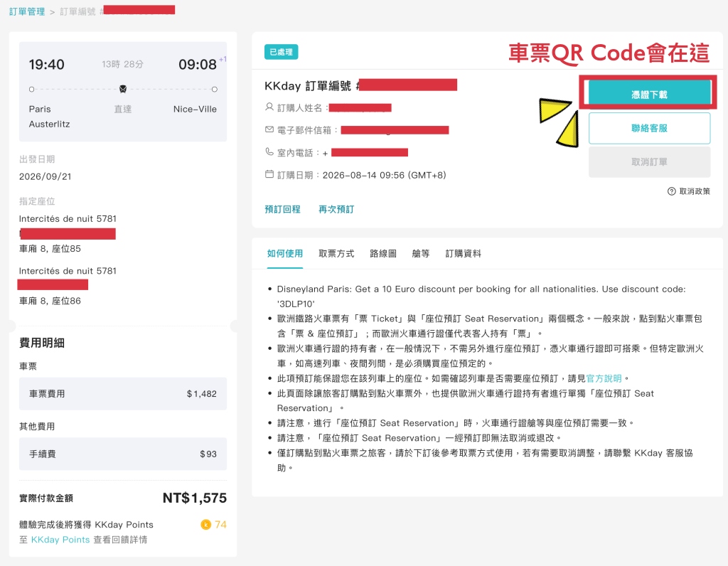Click the KKday 訂單編號 heading
This screenshot has width=728, height=566.
(308, 86)
